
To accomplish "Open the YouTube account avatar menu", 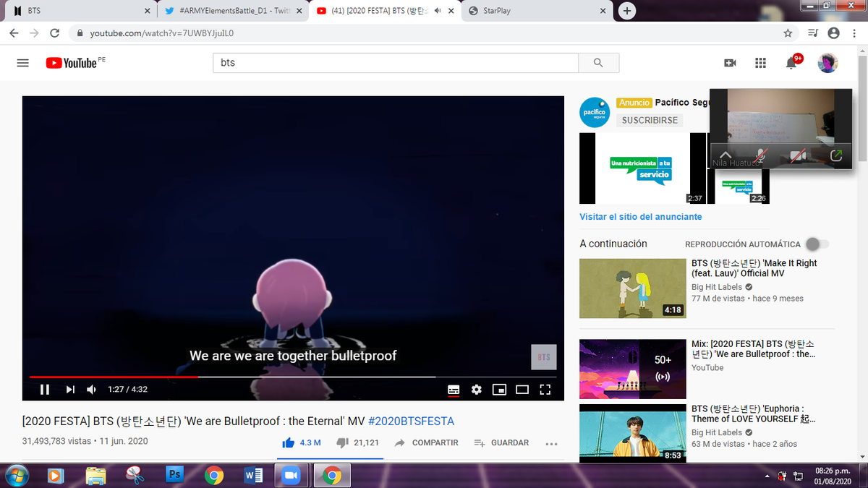I will pos(827,63).
